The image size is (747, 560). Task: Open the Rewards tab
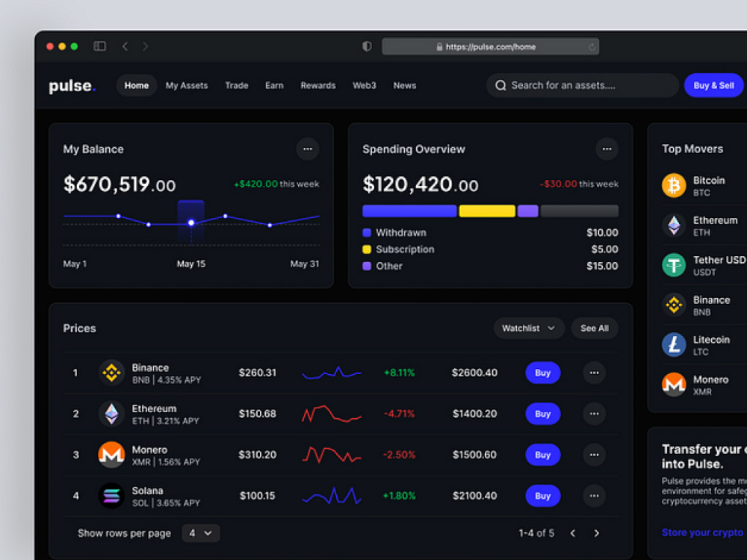[x=318, y=86]
